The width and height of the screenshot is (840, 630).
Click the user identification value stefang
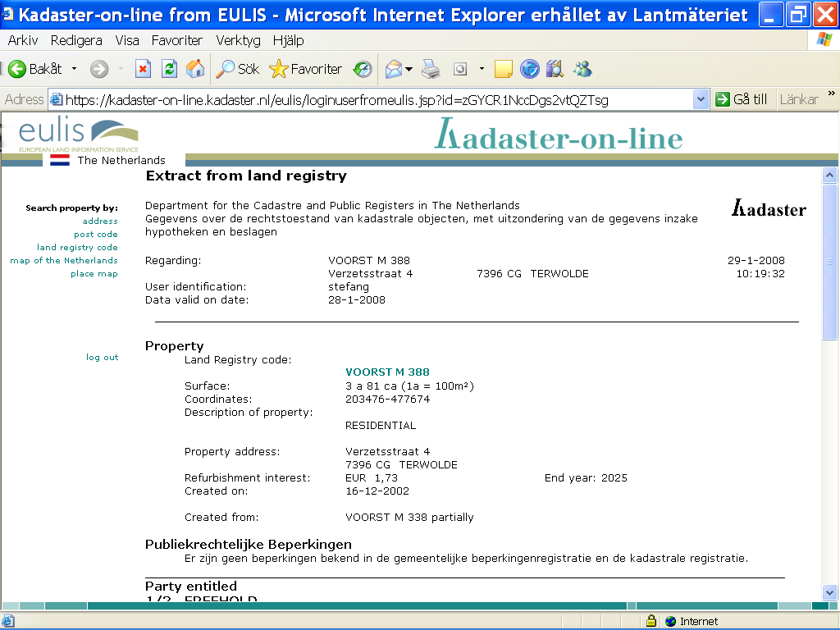click(348, 286)
